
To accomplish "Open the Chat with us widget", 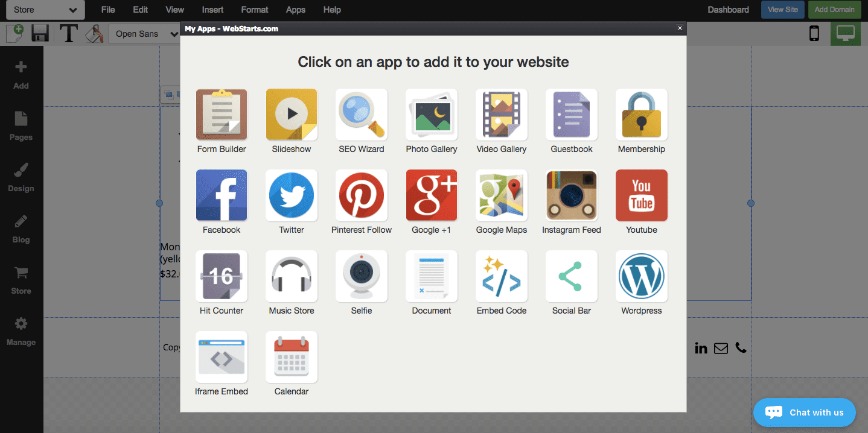I will coord(805,412).
